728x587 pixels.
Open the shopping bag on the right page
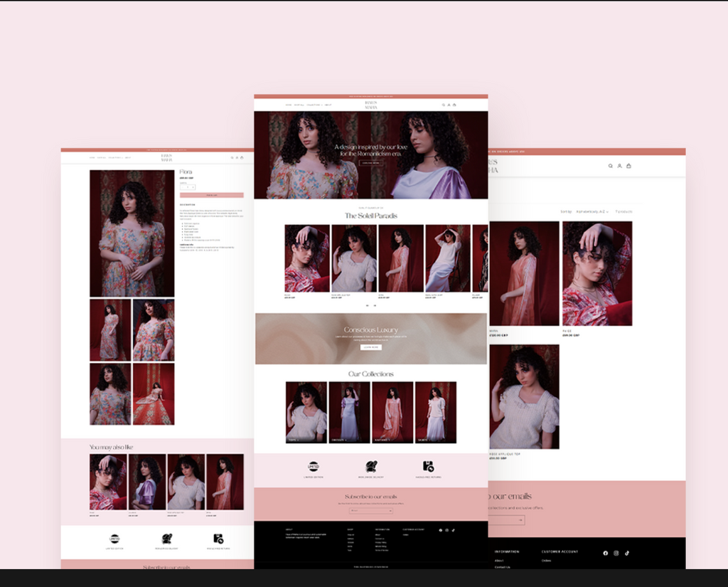pyautogui.click(x=628, y=166)
